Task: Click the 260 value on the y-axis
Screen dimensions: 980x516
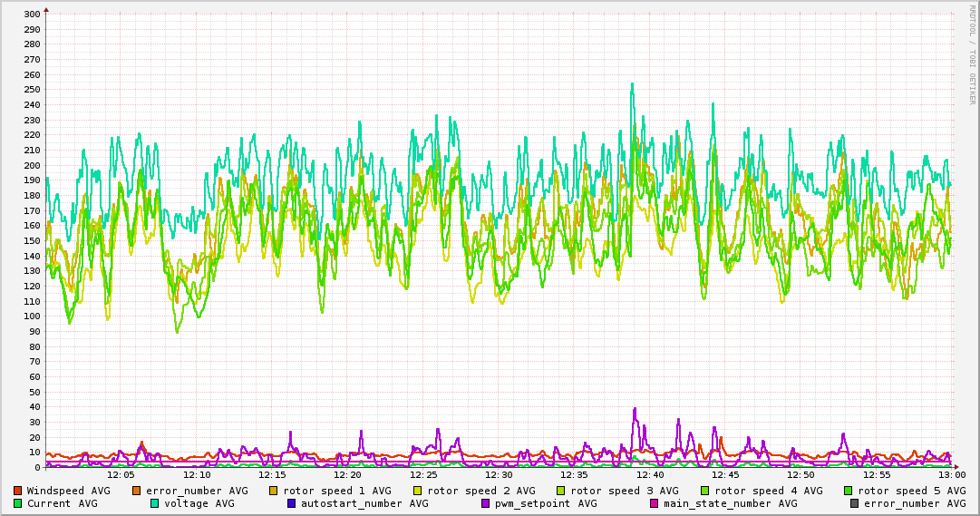Action: (x=33, y=75)
